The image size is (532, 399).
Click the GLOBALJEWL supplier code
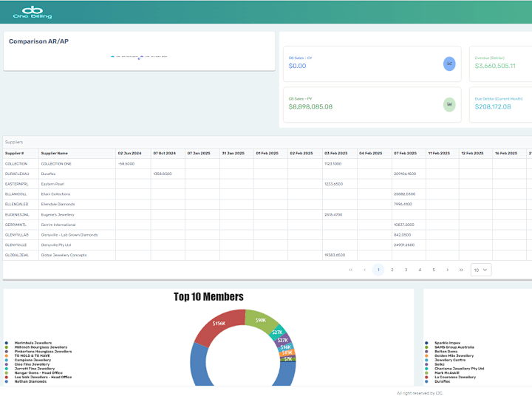17,255
